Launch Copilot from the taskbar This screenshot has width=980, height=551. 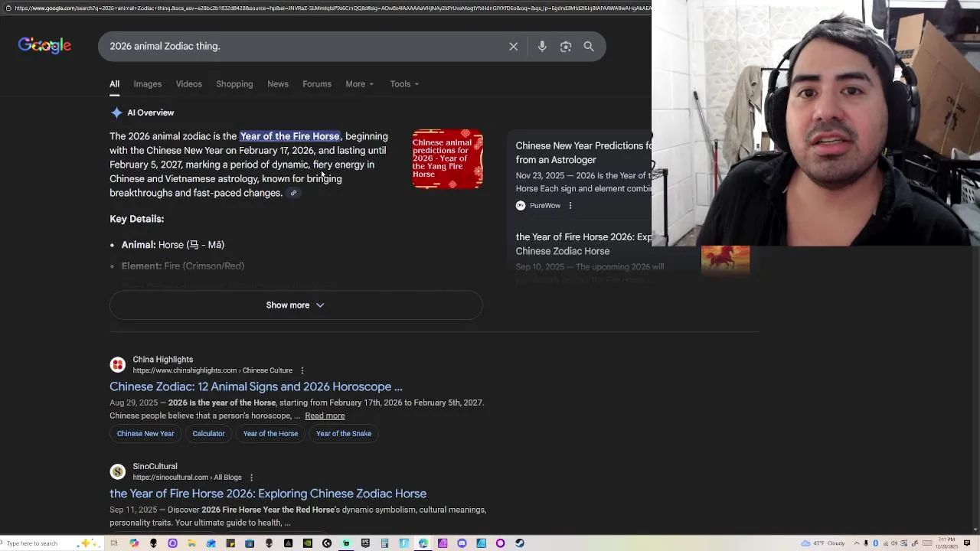tap(134, 543)
